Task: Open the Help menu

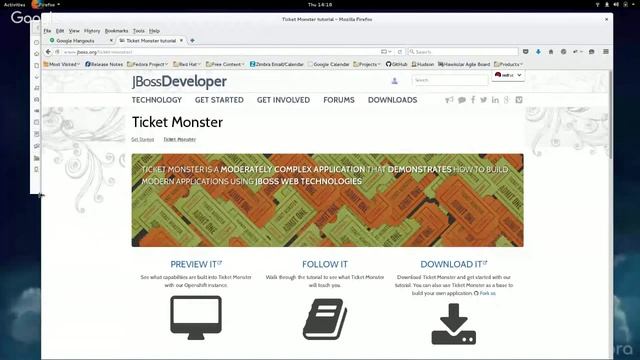Action: click(x=154, y=31)
